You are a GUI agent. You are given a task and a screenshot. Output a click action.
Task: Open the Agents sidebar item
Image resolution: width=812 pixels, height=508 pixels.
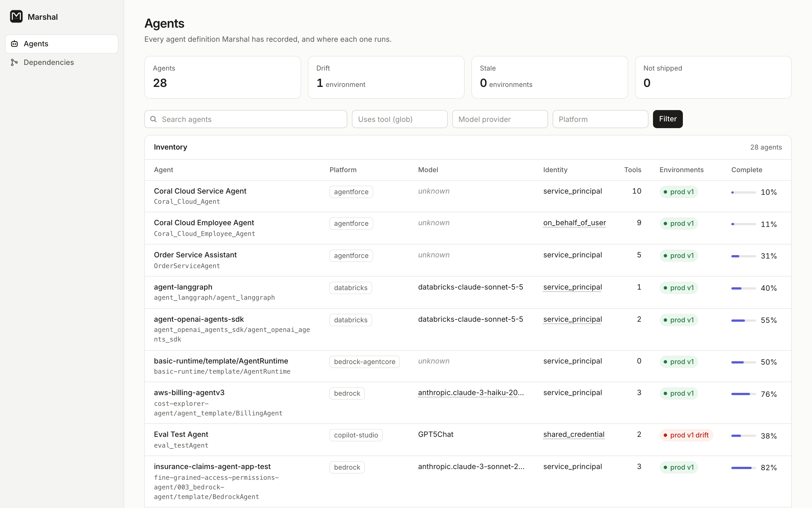pos(62,44)
